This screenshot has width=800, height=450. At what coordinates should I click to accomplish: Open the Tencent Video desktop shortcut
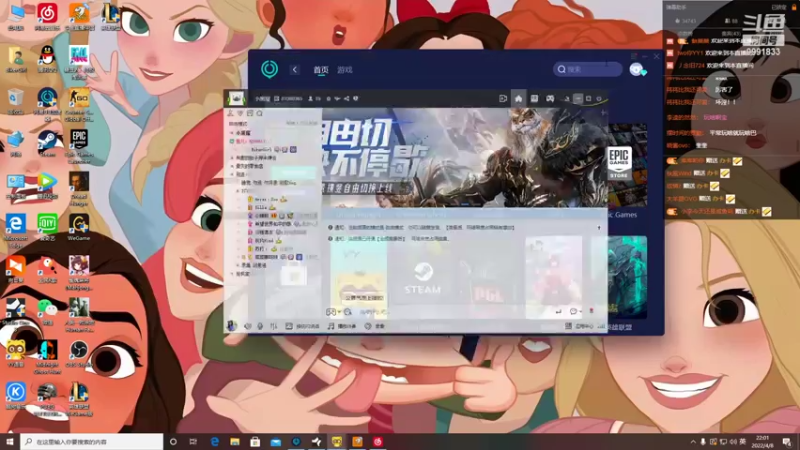pyautogui.click(x=47, y=185)
